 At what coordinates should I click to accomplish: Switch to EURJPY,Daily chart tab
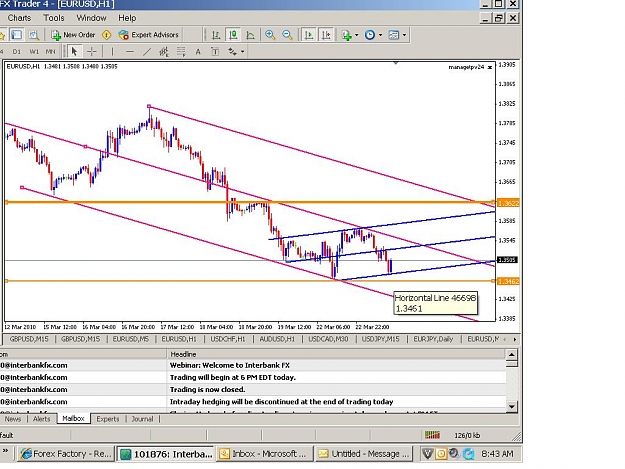click(x=433, y=339)
